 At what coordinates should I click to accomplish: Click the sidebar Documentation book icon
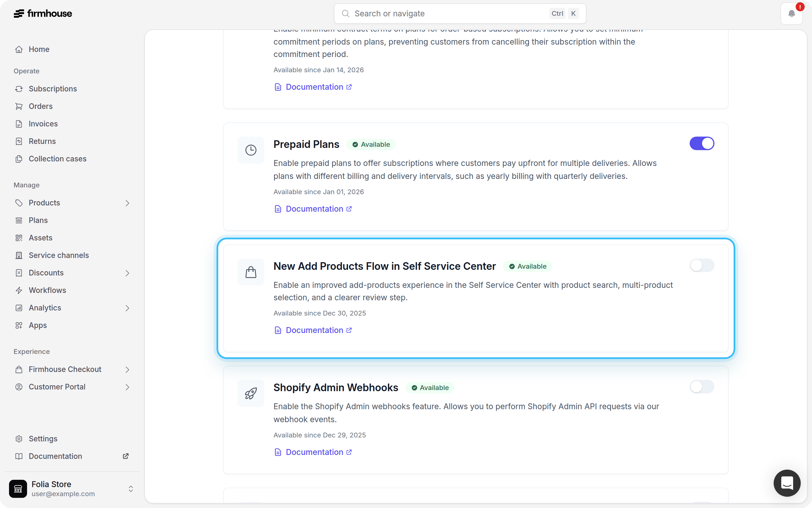[19, 456]
